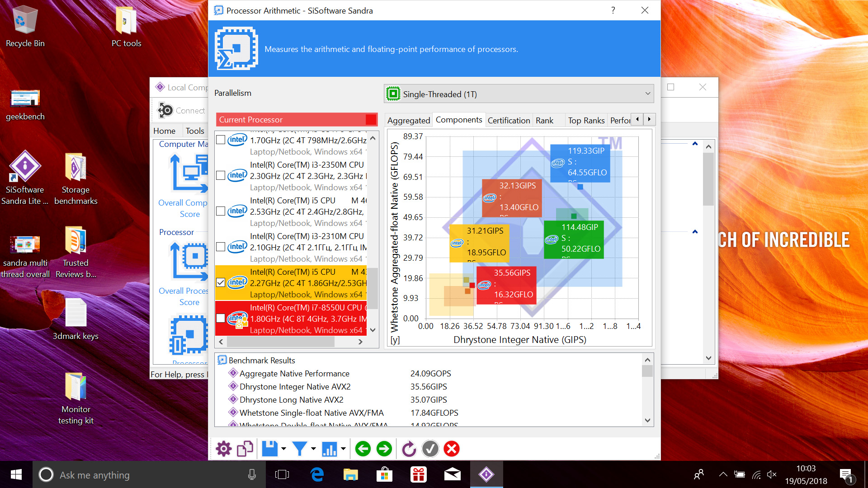Click the filter funnel icon
The height and width of the screenshot is (488, 868).
tap(299, 449)
